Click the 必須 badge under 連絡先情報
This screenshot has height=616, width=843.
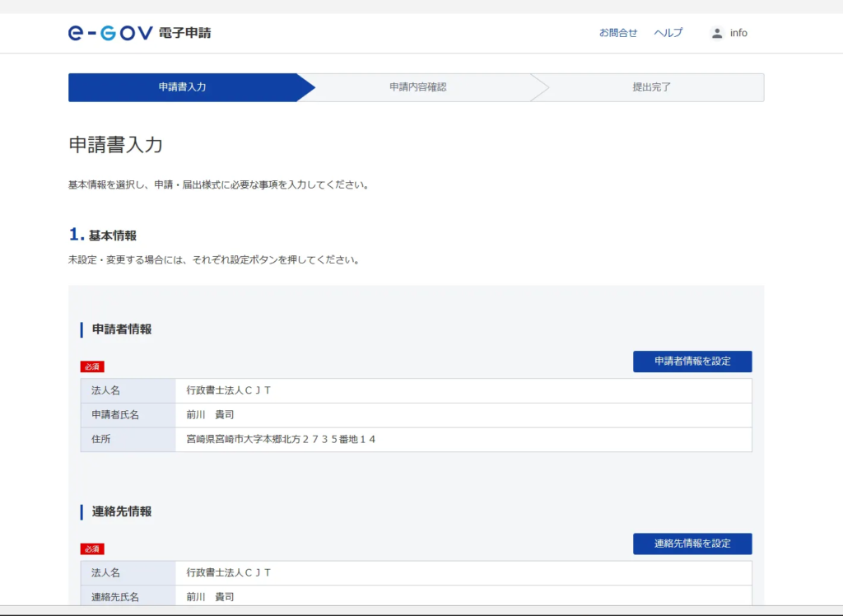[x=92, y=548]
